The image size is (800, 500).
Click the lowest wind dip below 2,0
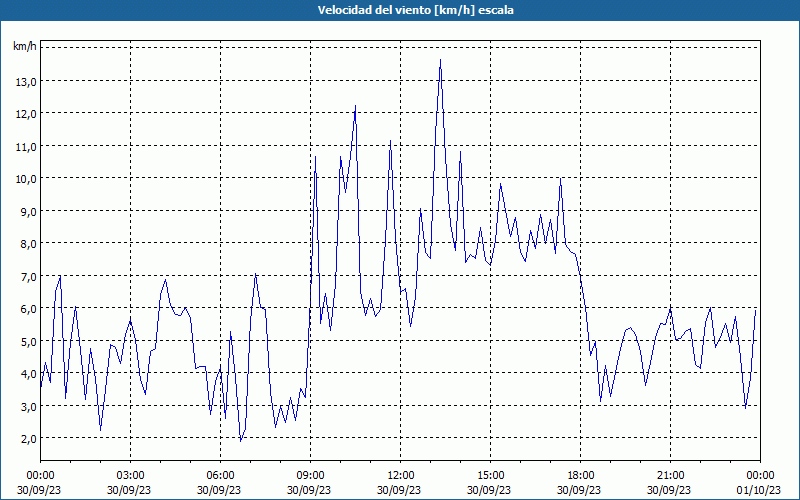240,441
